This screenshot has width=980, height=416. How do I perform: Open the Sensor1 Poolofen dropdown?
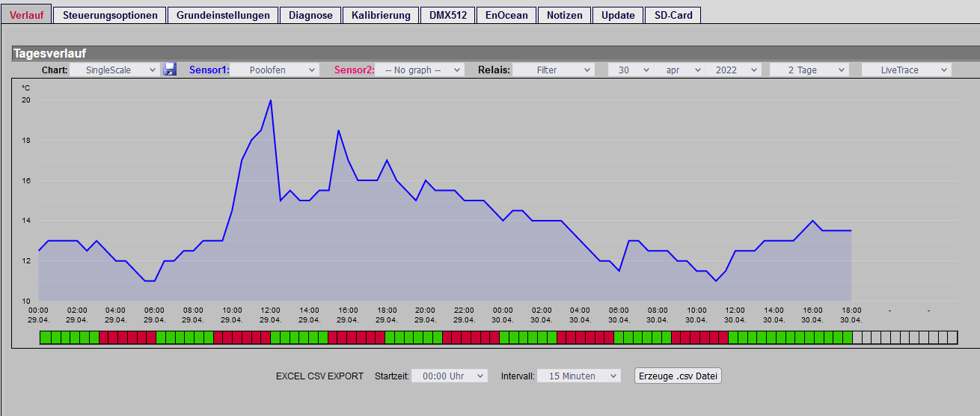click(275, 70)
